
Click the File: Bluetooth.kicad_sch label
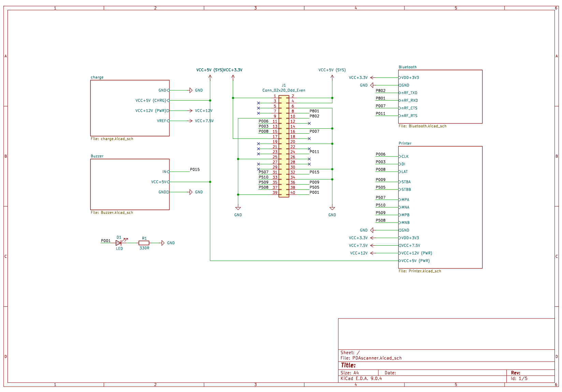tap(422, 126)
